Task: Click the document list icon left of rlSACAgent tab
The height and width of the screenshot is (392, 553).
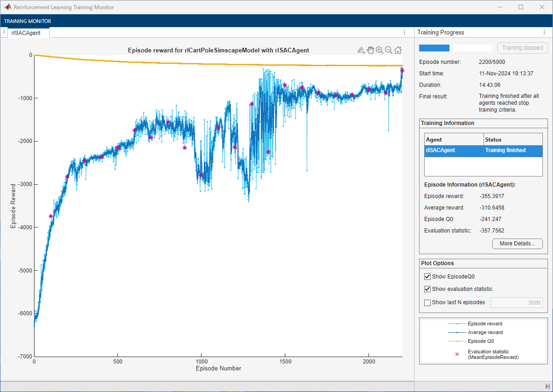Action: pyautogui.click(x=4, y=32)
